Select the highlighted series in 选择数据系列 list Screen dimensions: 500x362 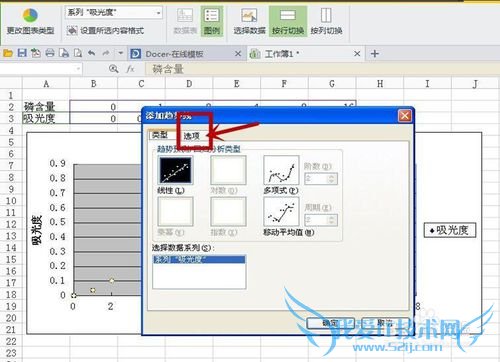coord(199,259)
